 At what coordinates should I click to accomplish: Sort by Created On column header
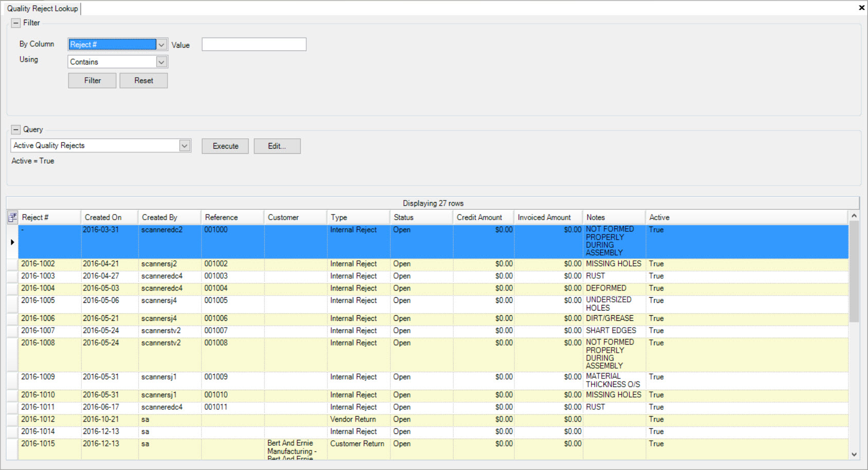point(109,217)
